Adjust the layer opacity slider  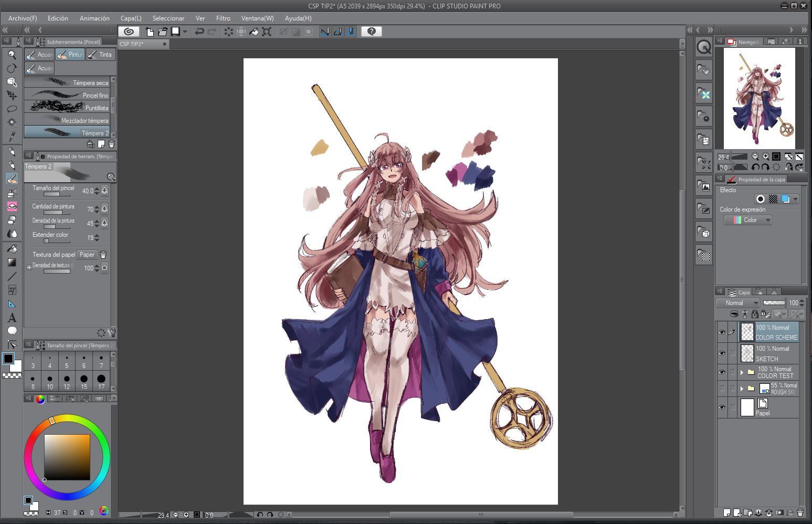tap(774, 303)
